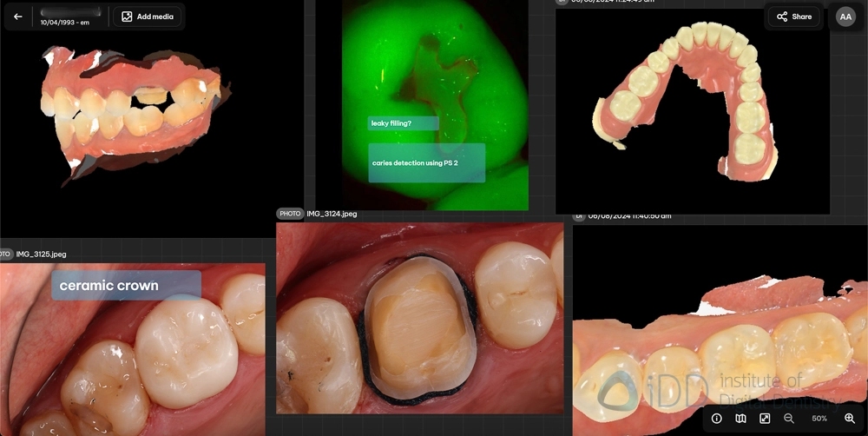Click the back arrow icon

click(x=17, y=17)
